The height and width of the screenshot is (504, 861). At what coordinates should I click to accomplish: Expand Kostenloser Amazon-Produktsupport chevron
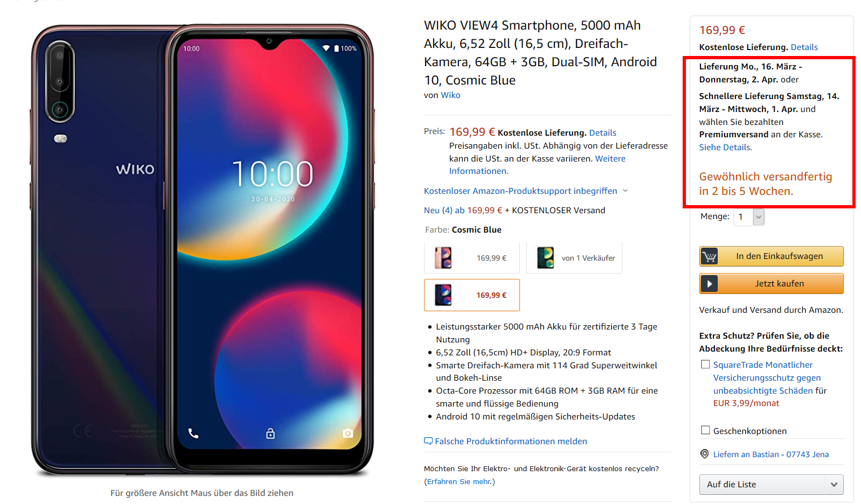click(626, 191)
